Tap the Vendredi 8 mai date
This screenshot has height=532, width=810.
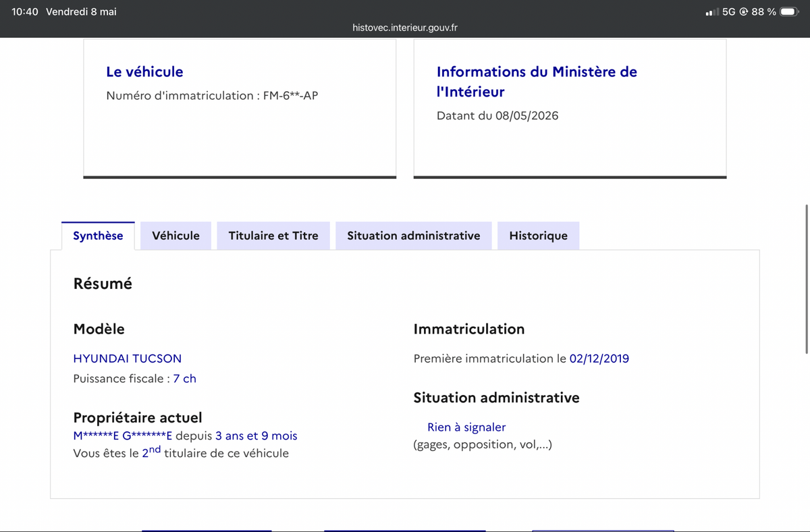(81, 12)
